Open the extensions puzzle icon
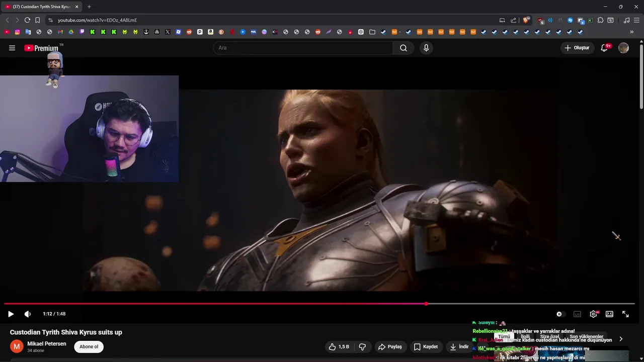 tap(600, 20)
